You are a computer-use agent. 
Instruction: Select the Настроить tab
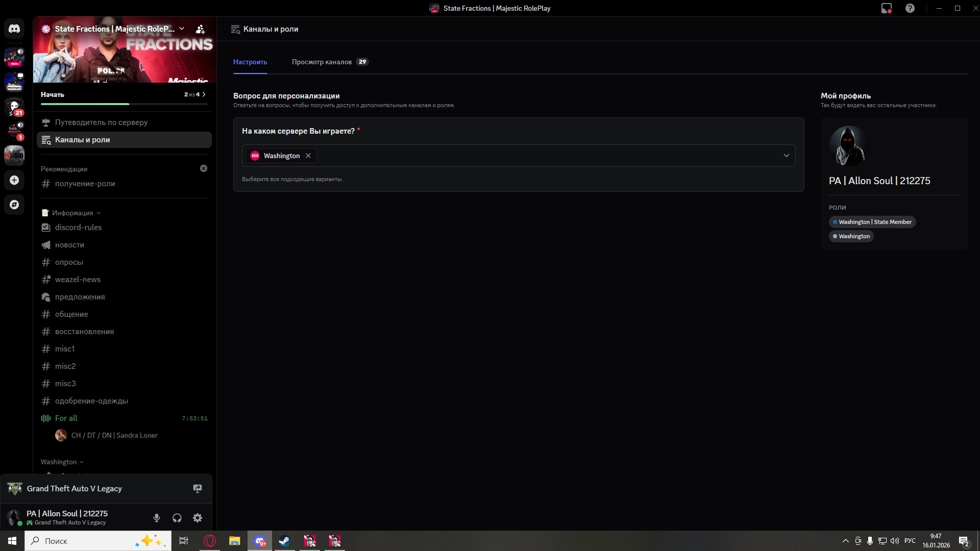click(x=250, y=62)
